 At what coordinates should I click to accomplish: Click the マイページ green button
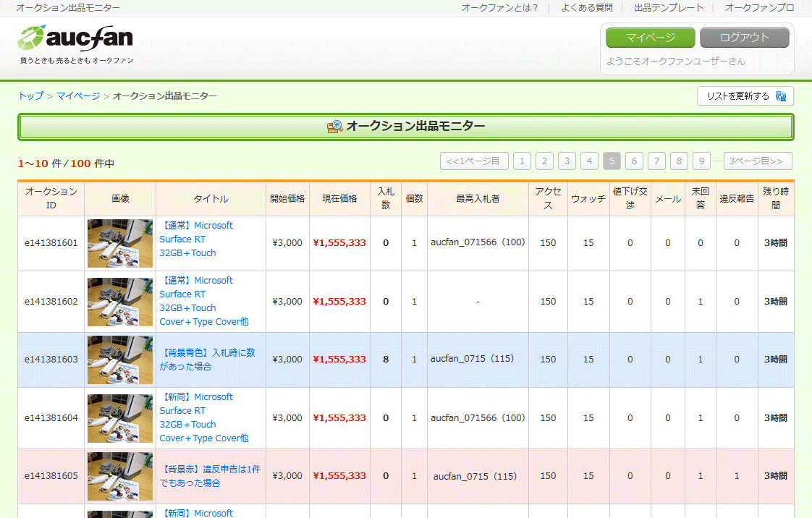(x=650, y=38)
